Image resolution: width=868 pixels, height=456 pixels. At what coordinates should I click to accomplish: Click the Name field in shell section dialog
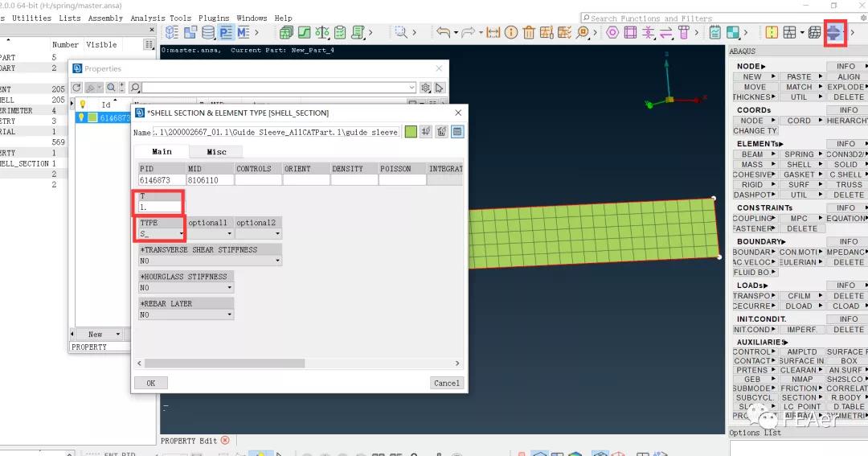click(x=276, y=132)
